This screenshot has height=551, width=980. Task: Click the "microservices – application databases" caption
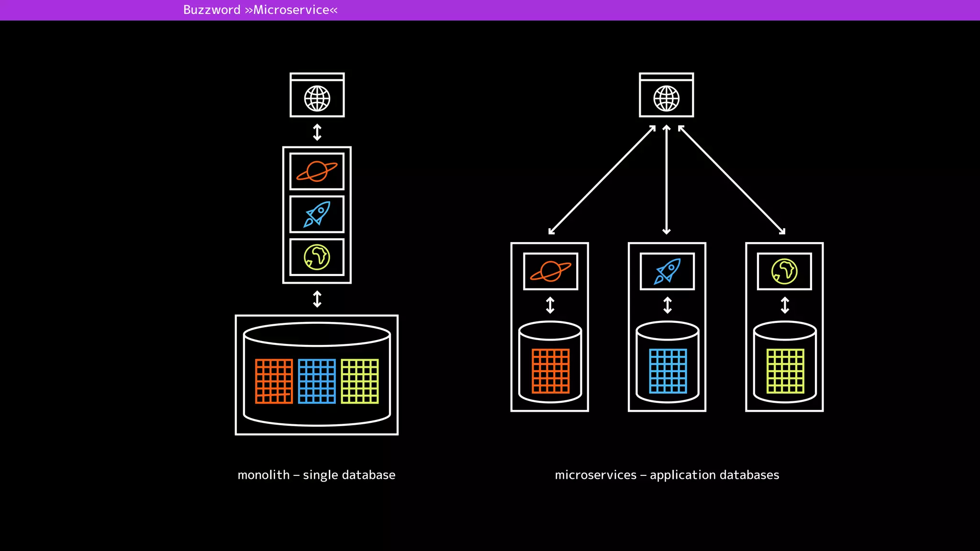(x=667, y=475)
